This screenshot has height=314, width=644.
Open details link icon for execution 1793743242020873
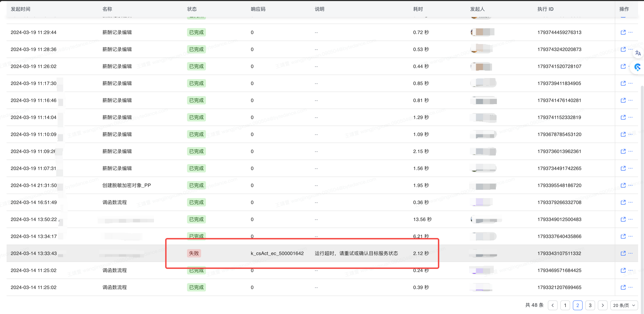[x=623, y=49]
